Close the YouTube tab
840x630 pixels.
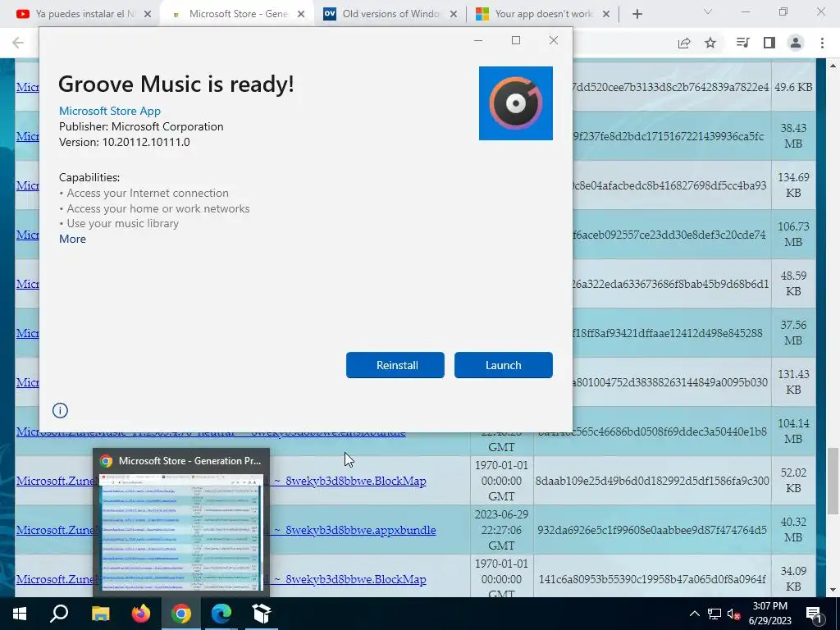click(x=148, y=14)
